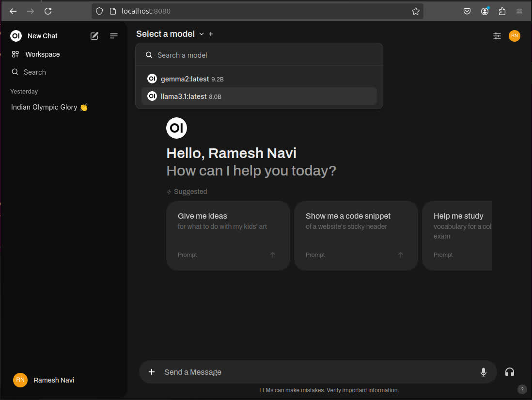The image size is (532, 400).
Task: Click the Send a Message input field
Action: pos(291,372)
